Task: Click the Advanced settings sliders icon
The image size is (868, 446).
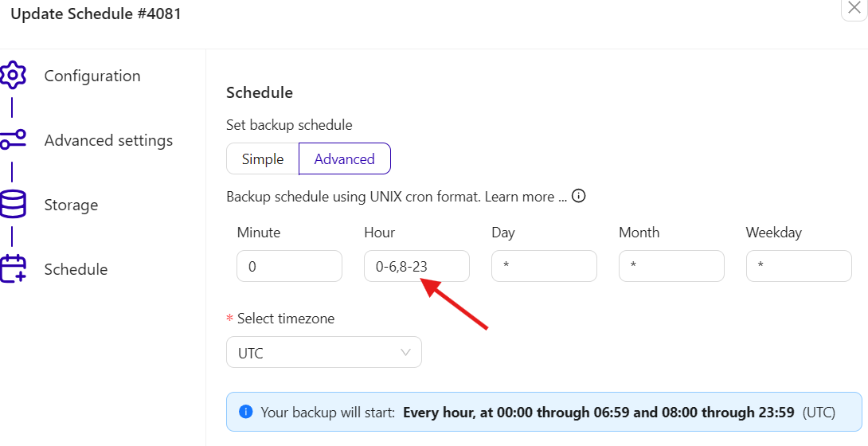Action: click(x=13, y=140)
